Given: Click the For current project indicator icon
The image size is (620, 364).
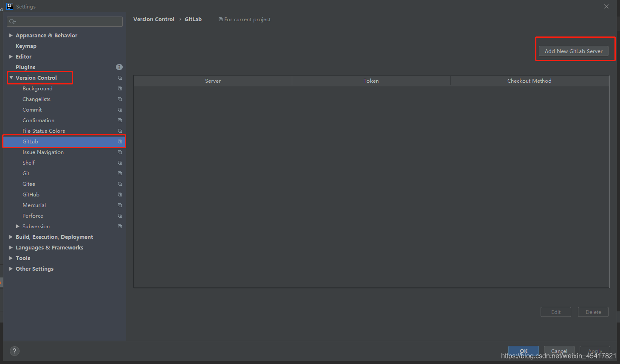Looking at the screenshot, I should click(220, 20).
